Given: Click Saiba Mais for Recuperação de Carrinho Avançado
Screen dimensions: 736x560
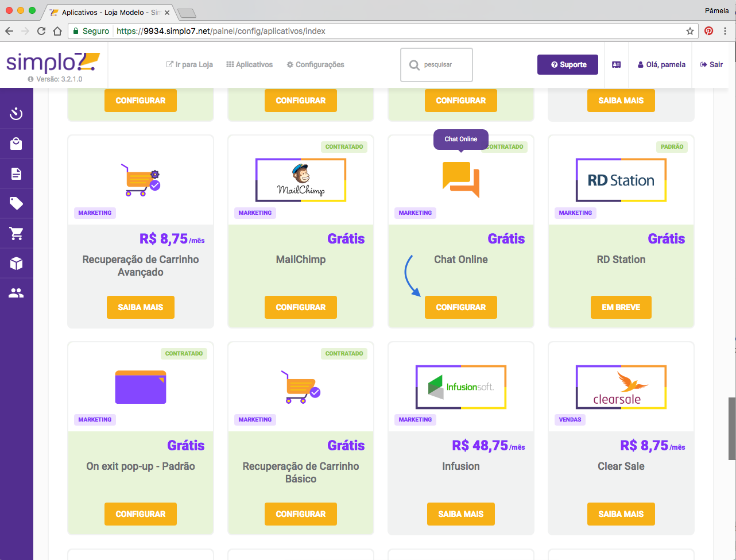Looking at the screenshot, I should click(141, 307).
